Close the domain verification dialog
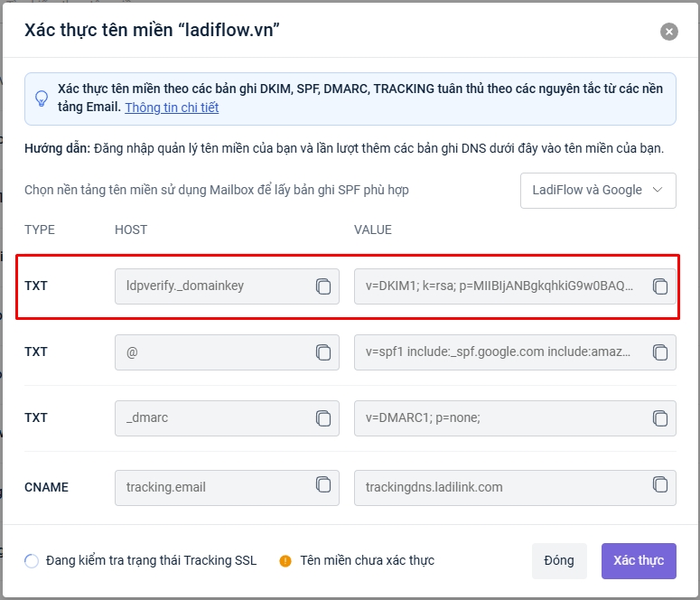Viewport: 700px width, 600px height. (669, 32)
